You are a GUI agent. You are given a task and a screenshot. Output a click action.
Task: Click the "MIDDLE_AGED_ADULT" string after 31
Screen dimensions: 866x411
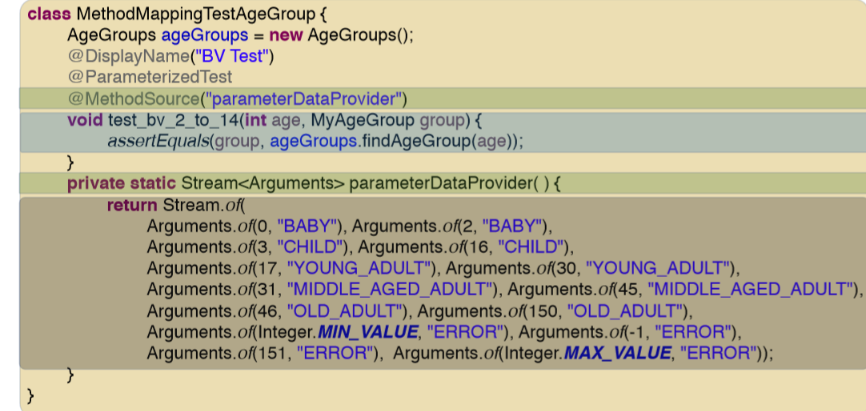392,289
